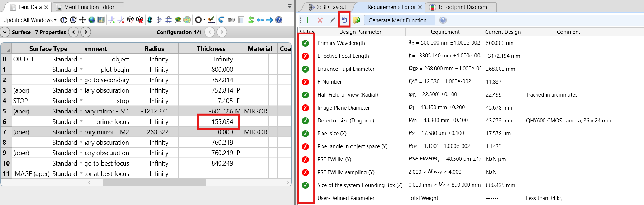Select the Effective Focal Length requirement row
644x205 pixels.
coord(455,56)
